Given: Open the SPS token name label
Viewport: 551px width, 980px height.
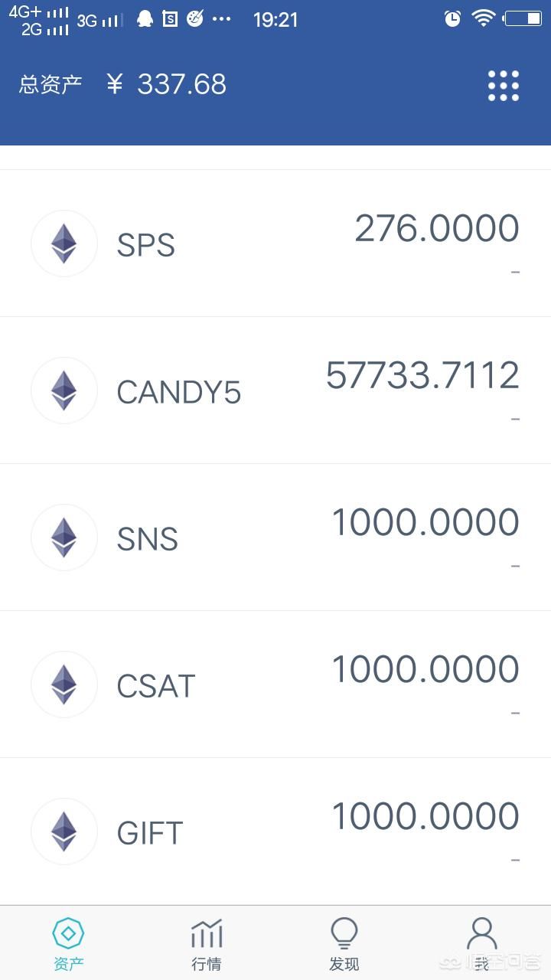Looking at the screenshot, I should (146, 245).
